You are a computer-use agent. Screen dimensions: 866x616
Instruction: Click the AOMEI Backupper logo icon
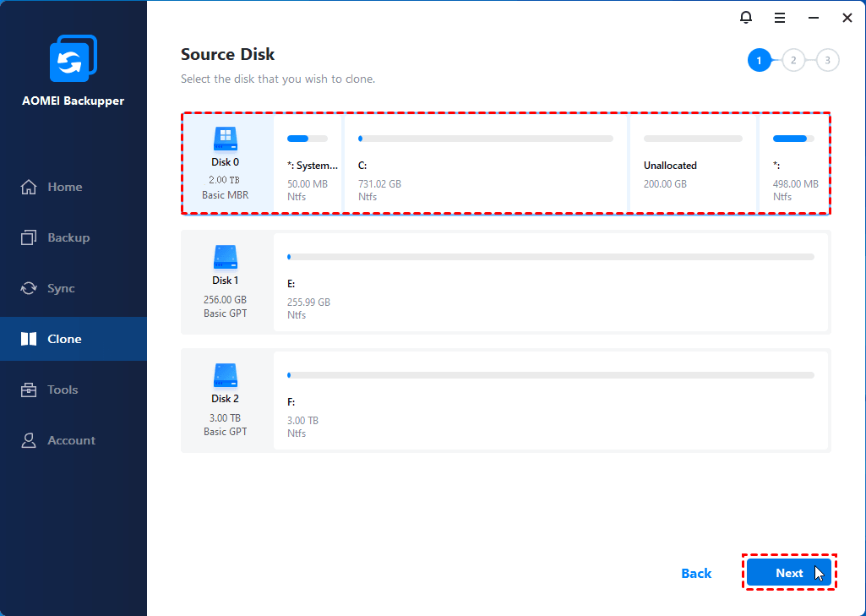point(74,58)
